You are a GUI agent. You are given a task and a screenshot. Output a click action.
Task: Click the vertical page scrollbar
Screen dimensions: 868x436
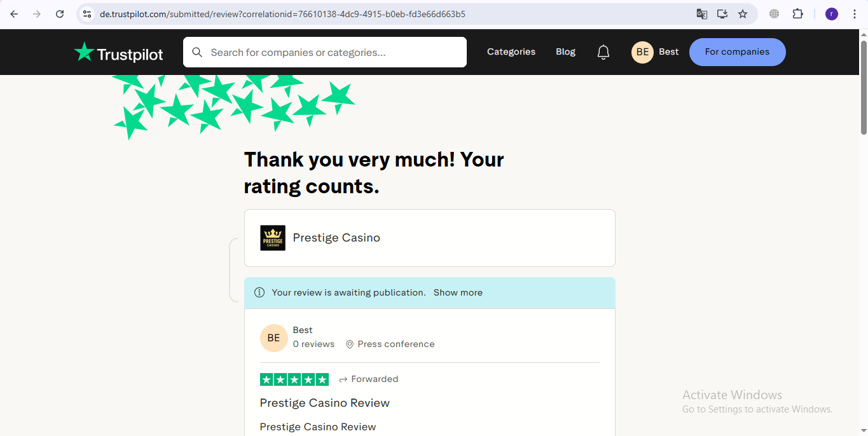[x=864, y=88]
